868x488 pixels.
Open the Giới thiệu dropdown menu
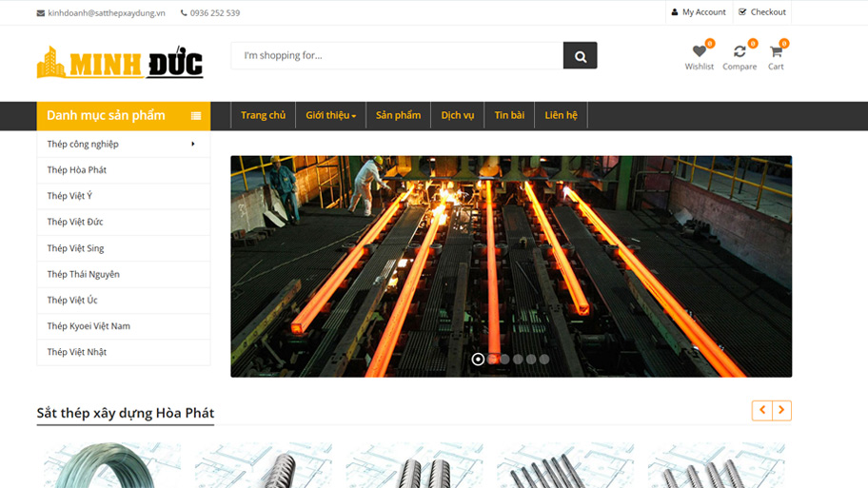click(330, 115)
